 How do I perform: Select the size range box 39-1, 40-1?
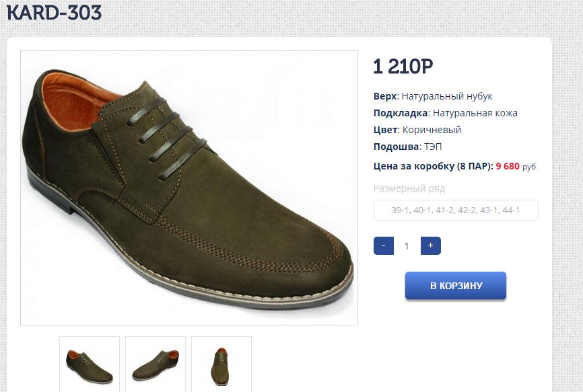(456, 210)
